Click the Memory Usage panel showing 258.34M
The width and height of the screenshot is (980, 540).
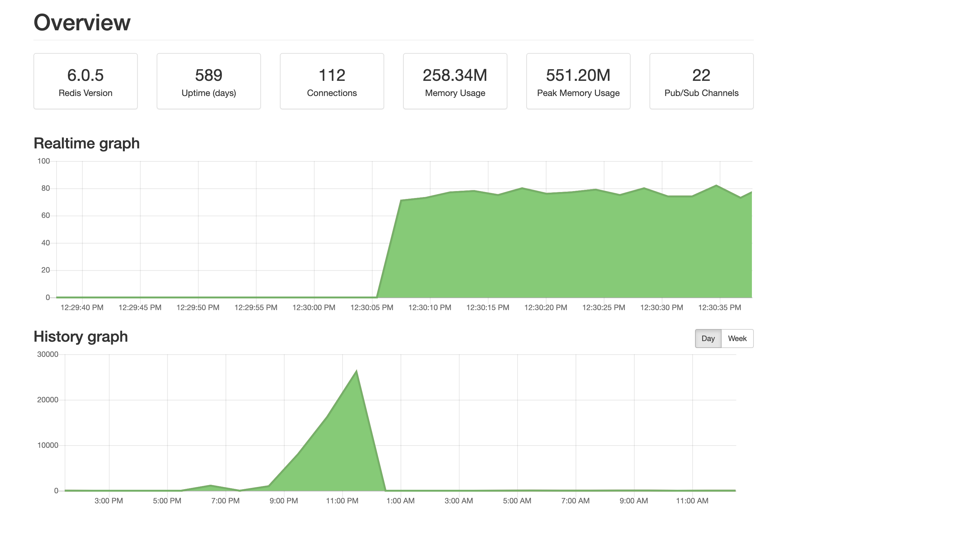click(455, 81)
